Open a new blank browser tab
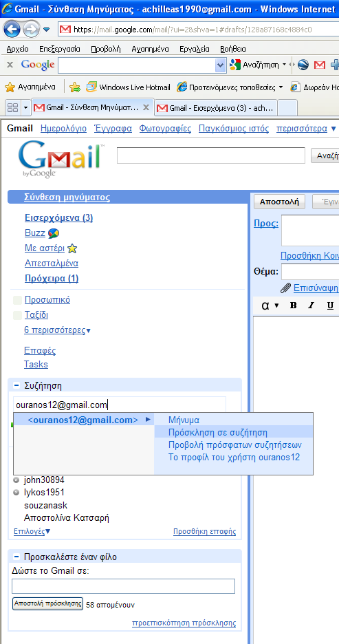 coord(287,108)
